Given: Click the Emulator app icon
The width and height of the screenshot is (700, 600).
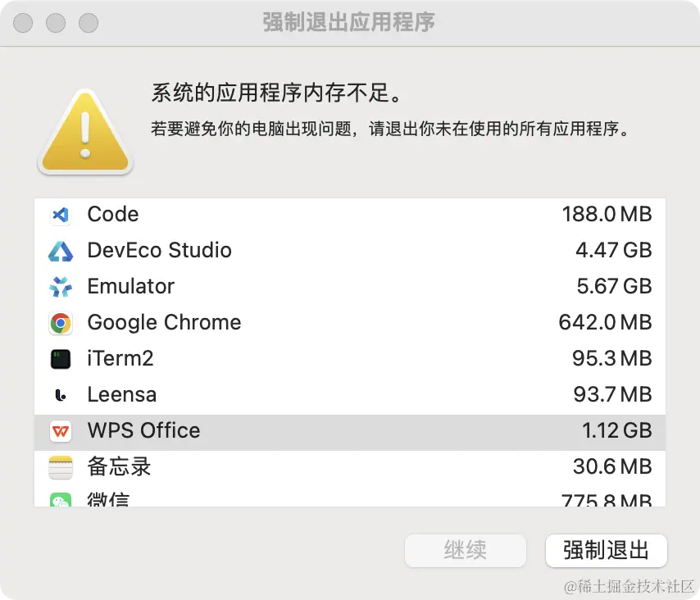Looking at the screenshot, I should 60,287.
